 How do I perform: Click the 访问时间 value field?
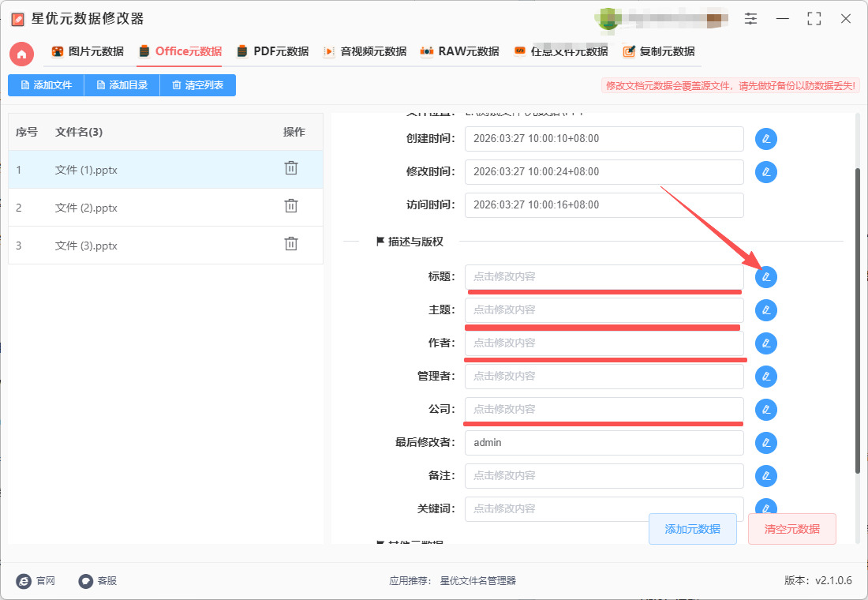(x=604, y=205)
